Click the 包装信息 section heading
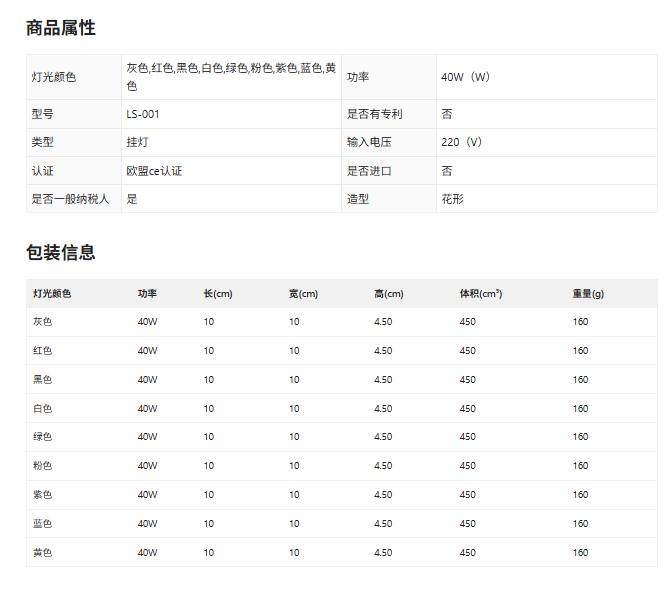Screen dimensions: 669x591 pyautogui.click(x=61, y=252)
